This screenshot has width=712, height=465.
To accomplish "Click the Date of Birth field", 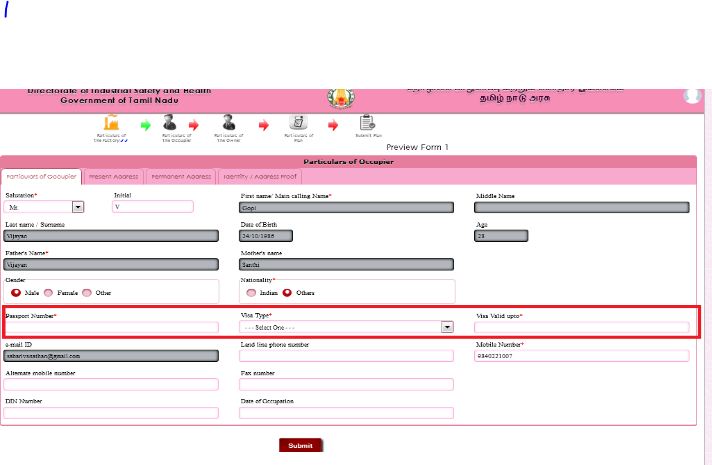I will pyautogui.click(x=266, y=236).
